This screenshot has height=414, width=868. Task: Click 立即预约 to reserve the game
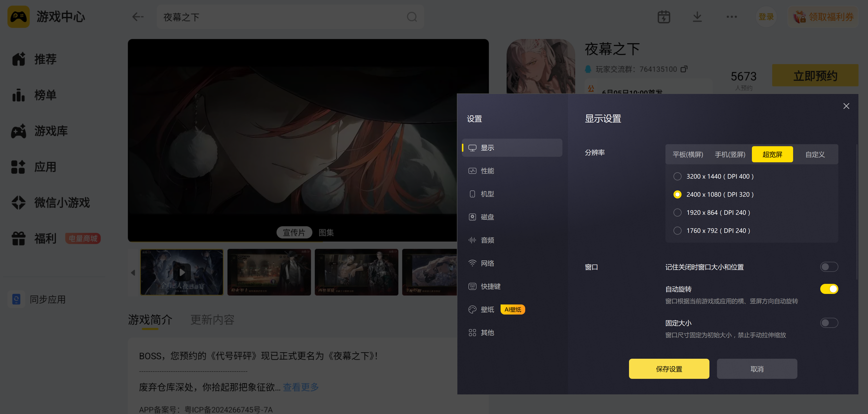click(x=815, y=75)
